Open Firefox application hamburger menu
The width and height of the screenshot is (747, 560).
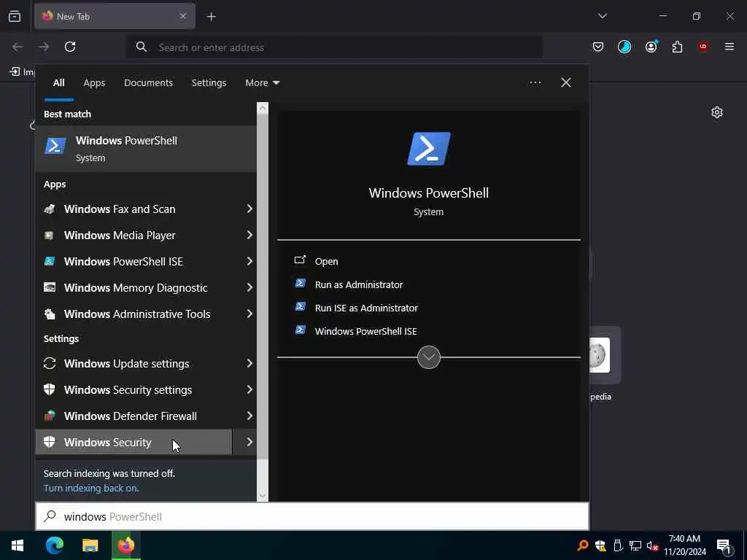click(x=729, y=47)
